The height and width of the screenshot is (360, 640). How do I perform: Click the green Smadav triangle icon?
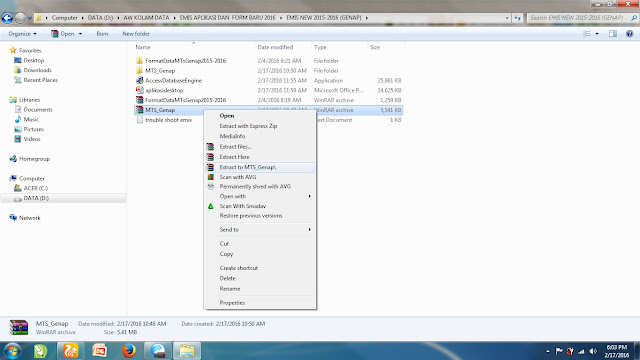pos(210,206)
